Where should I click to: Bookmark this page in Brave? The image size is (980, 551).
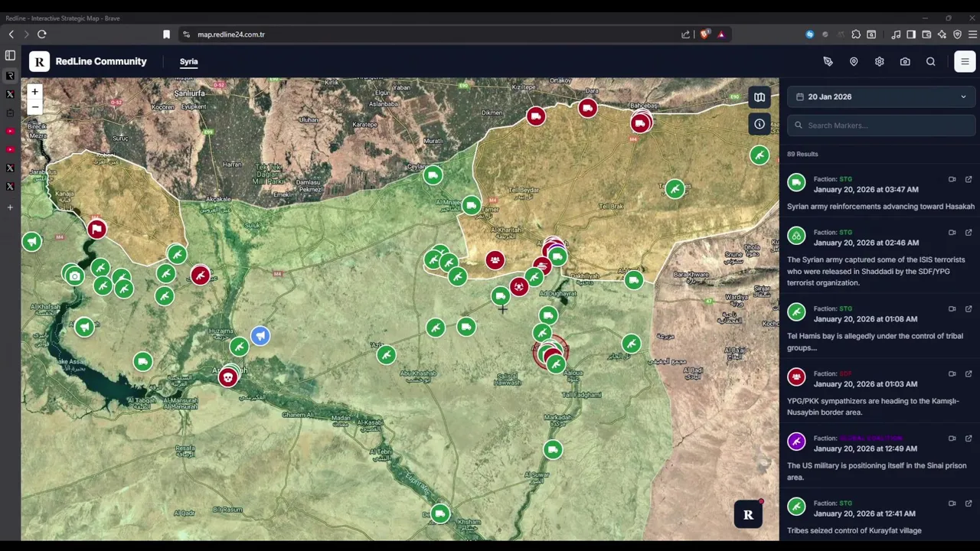pos(166,34)
